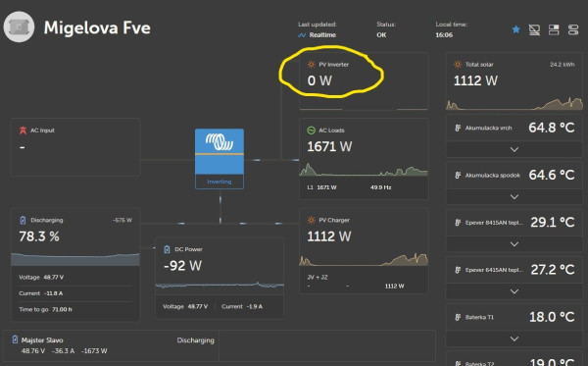Click the Majster Slavo battery icon
The width and height of the screenshot is (588, 366).
pos(15,340)
